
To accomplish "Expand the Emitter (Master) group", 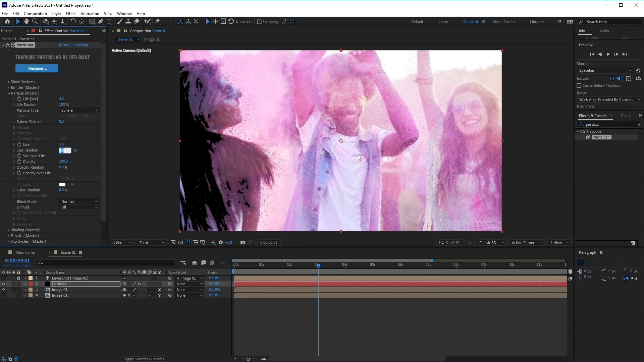I will (8, 87).
